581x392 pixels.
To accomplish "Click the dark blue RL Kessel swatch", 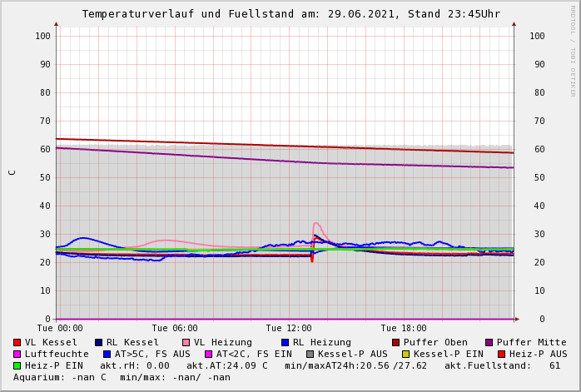I will pyautogui.click(x=99, y=343).
